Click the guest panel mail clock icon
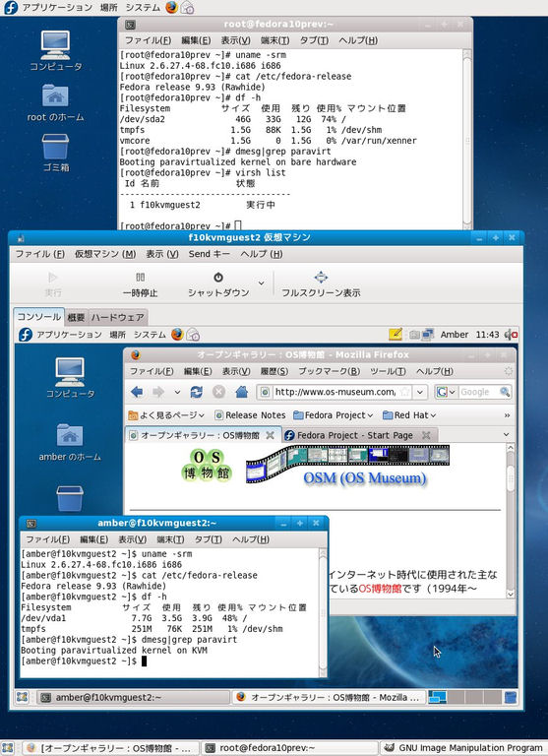 [193, 334]
